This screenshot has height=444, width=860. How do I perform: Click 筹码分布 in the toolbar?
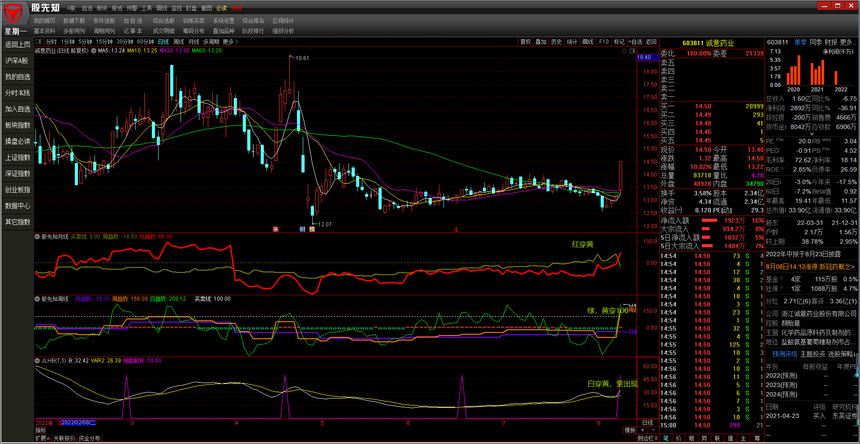(x=193, y=31)
